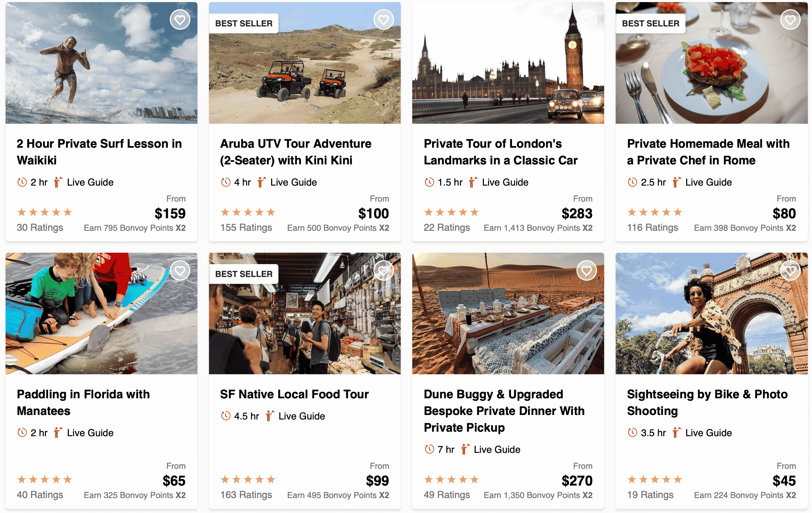Click heart icon on Florida manatees paddling card
This screenshot has width=812, height=513.
[180, 270]
